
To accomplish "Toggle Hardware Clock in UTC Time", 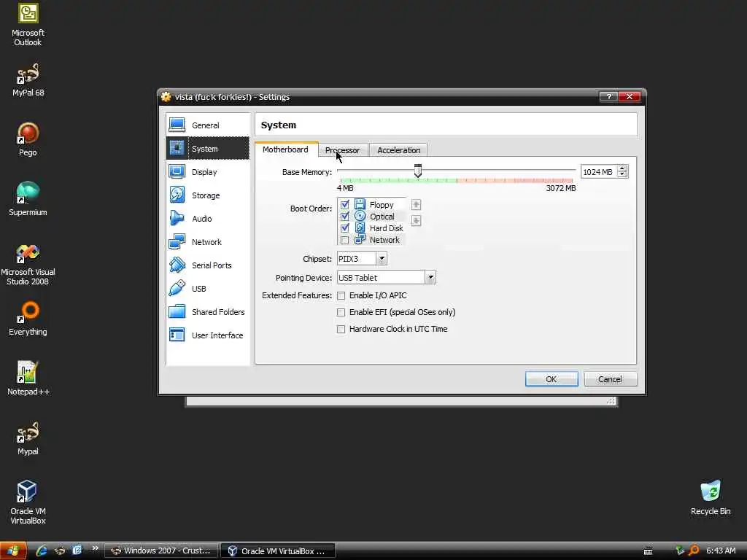I will point(341,329).
